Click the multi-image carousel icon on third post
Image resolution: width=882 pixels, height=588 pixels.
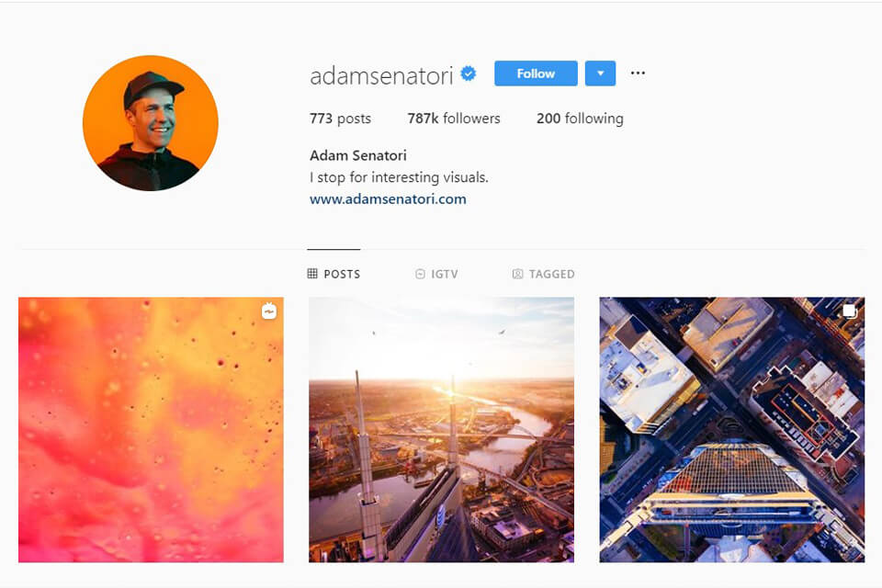point(849,311)
